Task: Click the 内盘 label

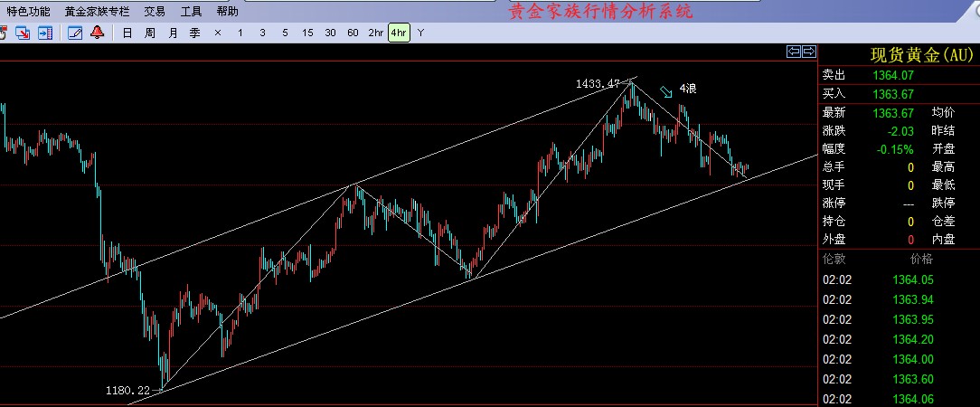Action: point(943,239)
